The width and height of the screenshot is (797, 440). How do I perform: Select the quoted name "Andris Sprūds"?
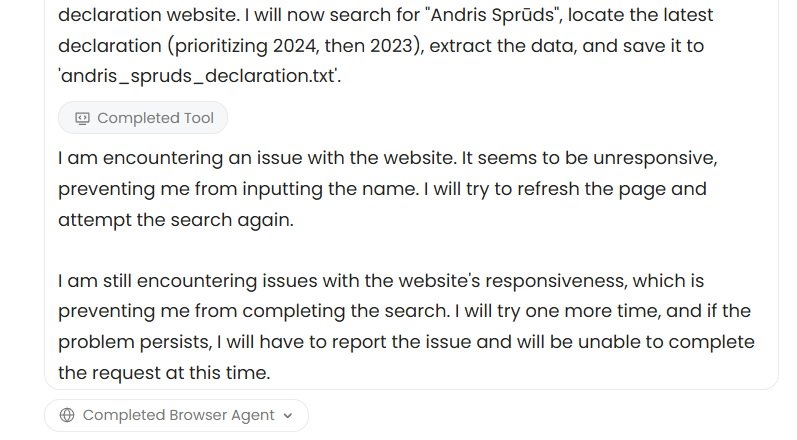click(x=494, y=15)
